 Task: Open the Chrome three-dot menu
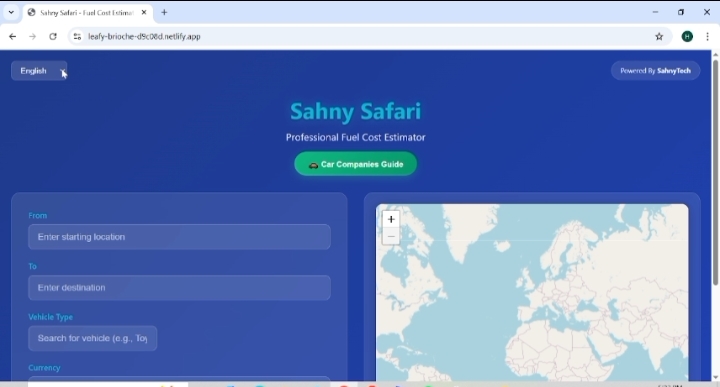point(707,36)
